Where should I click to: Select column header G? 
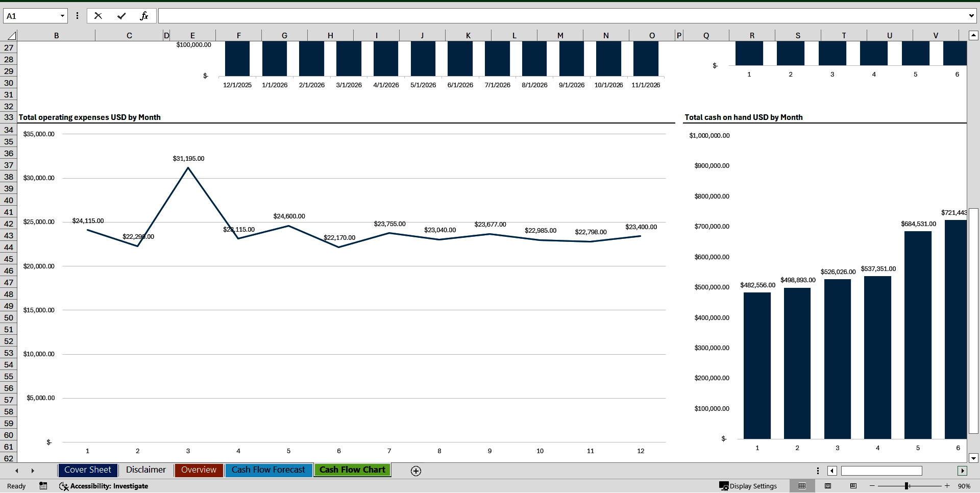[x=284, y=35]
